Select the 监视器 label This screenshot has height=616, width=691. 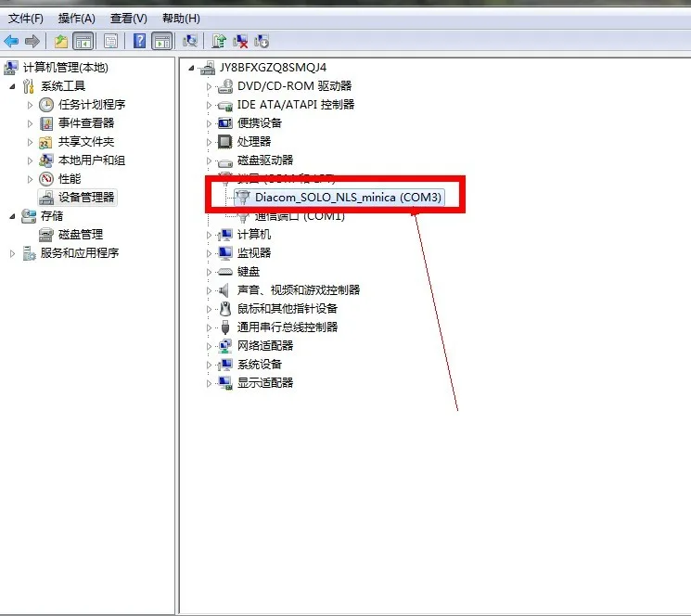point(254,253)
